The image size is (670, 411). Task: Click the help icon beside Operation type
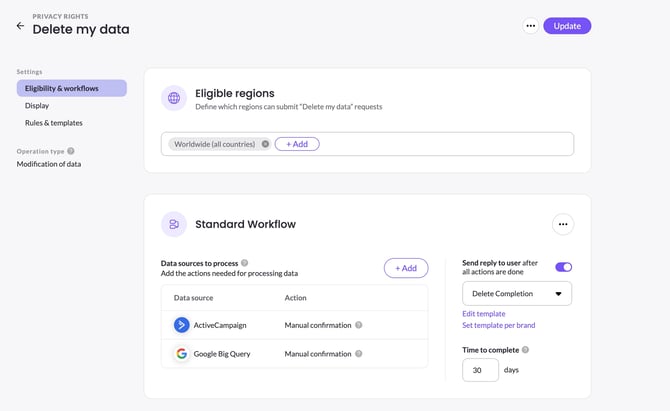[71, 151]
